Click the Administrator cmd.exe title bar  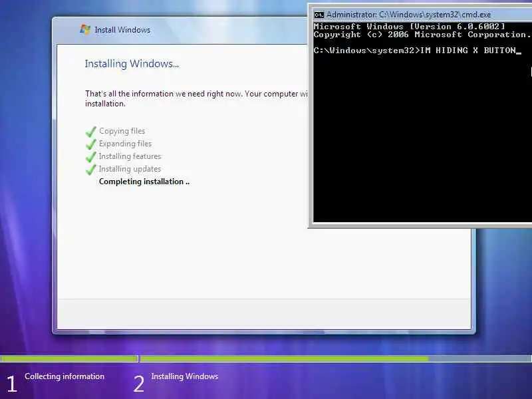point(422,15)
